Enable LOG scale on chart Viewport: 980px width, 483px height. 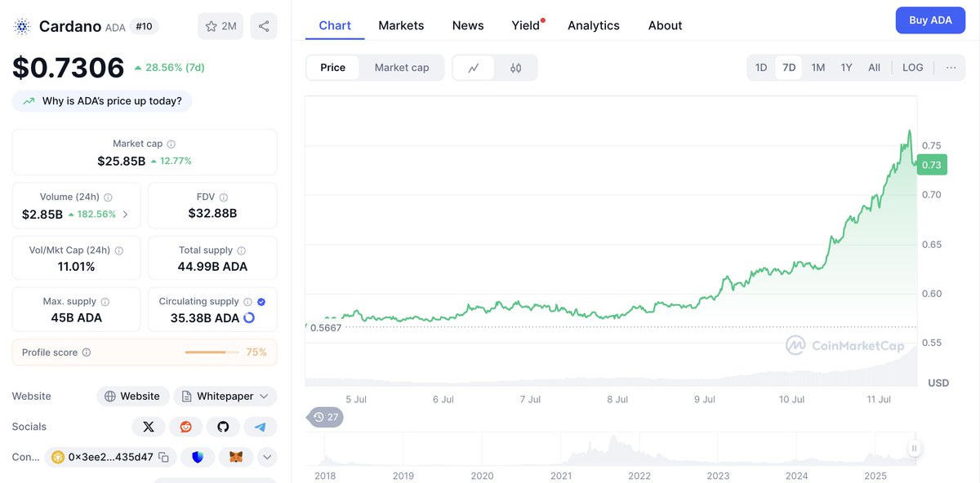pyautogui.click(x=913, y=68)
